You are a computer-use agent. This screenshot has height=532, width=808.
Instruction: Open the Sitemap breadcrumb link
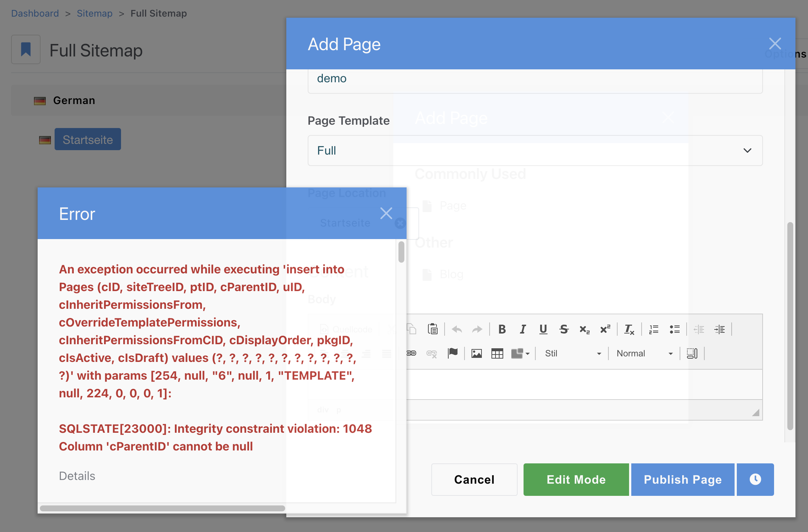tap(94, 13)
